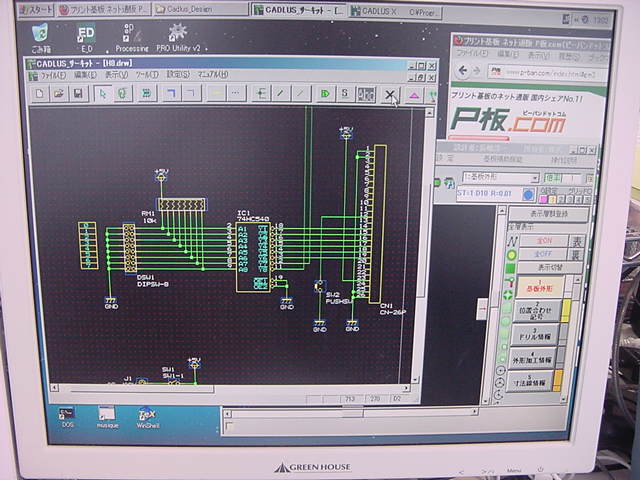
Task: Select layer 3 ドリル情報 button
Action: coord(534,335)
